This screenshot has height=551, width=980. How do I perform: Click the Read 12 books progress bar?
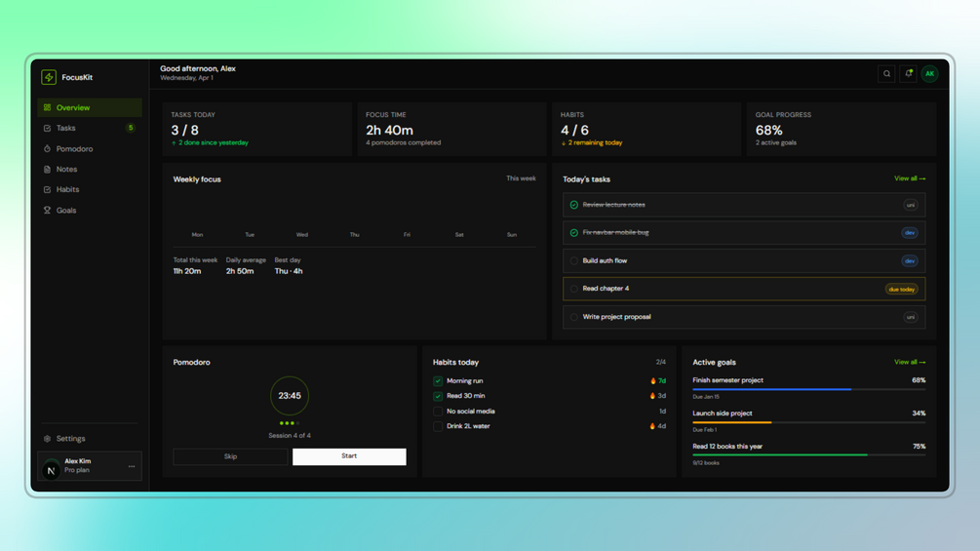(808, 455)
